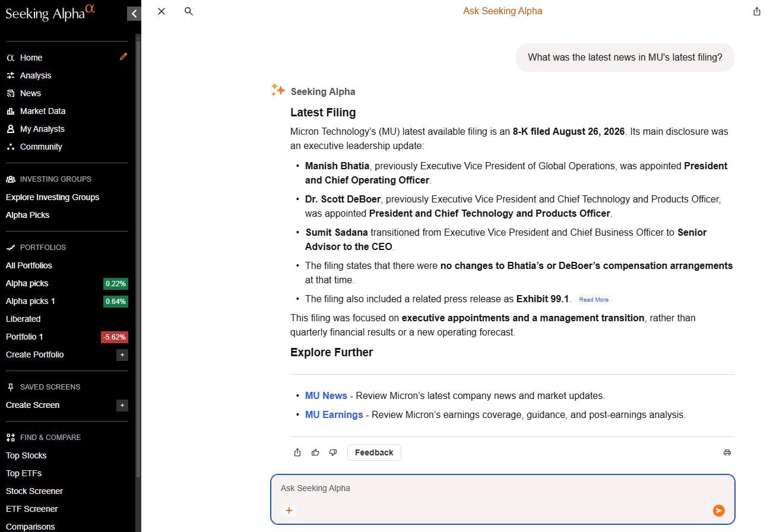
Task: Click the Portfolios section header
Action: tap(36, 247)
